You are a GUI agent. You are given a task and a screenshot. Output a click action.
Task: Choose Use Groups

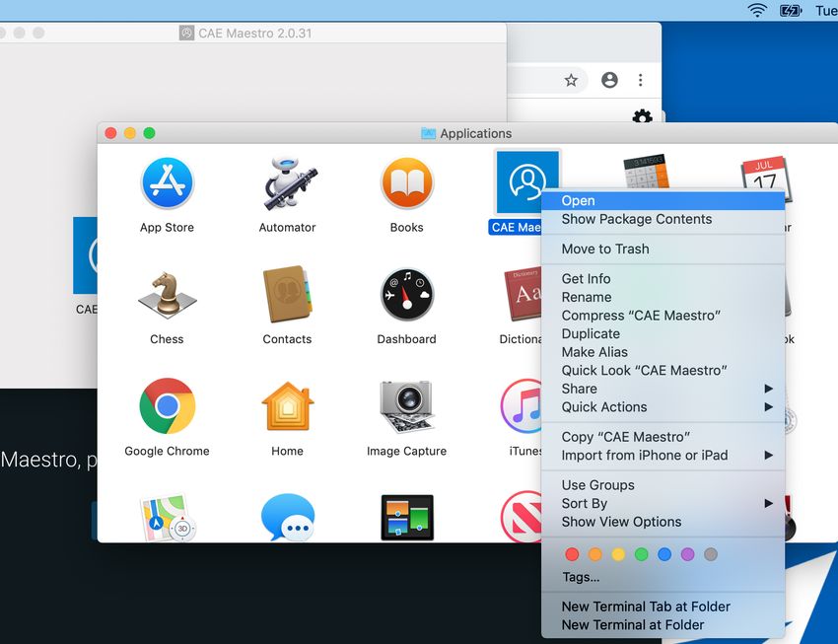tap(663, 485)
